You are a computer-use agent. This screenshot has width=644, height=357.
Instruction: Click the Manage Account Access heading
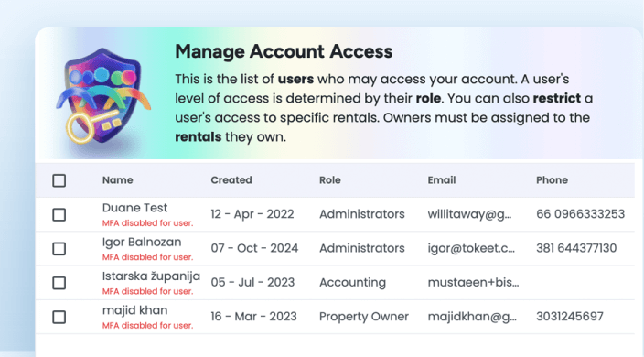click(284, 52)
